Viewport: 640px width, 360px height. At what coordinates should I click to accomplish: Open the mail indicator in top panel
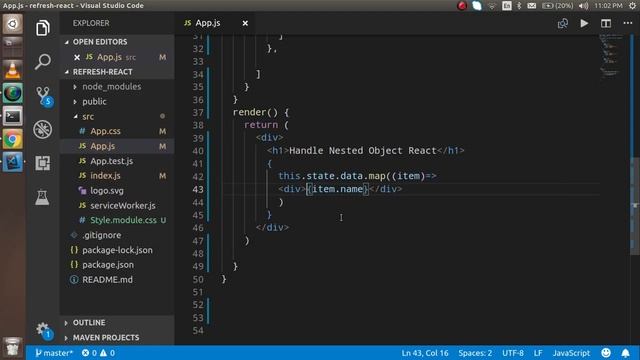click(531, 6)
